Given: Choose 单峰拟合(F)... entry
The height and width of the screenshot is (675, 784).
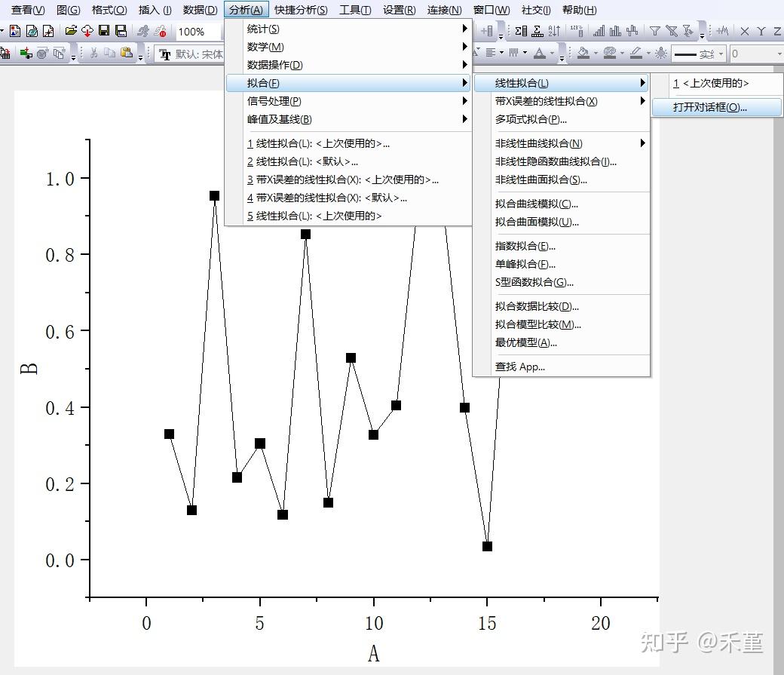Looking at the screenshot, I should click(561, 264).
